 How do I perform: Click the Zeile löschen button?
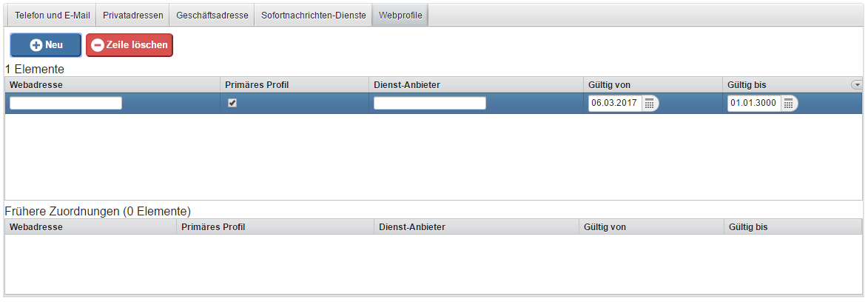(x=129, y=45)
